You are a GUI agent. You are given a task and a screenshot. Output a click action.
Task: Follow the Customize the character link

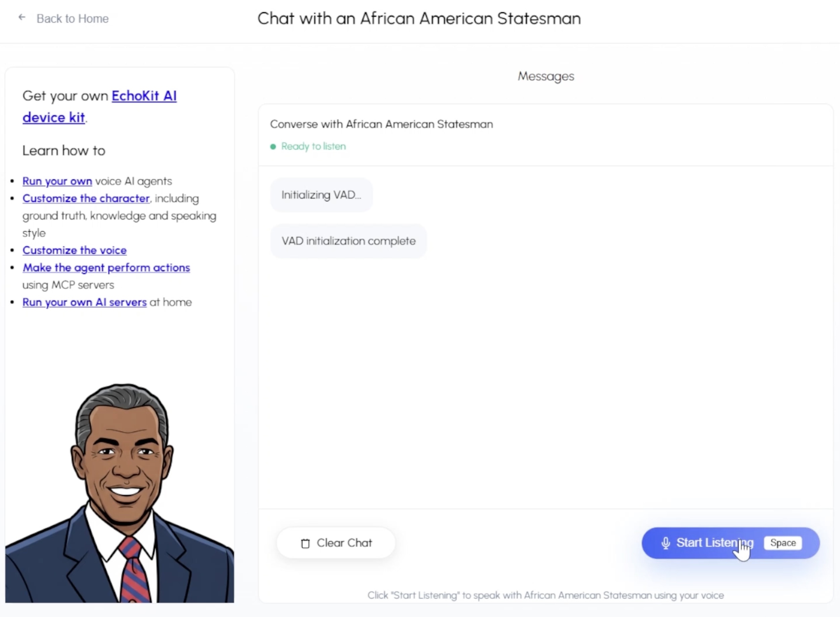click(86, 198)
